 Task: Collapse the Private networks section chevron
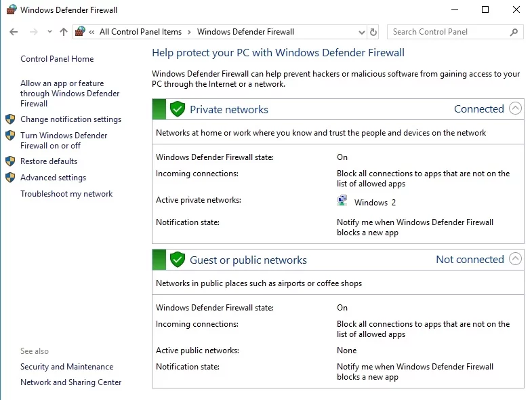(515, 108)
